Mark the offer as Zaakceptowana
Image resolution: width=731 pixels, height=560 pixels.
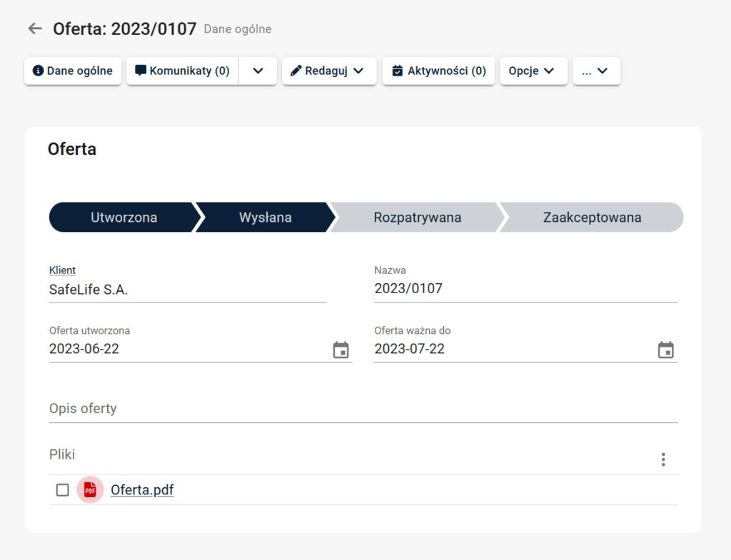(591, 218)
